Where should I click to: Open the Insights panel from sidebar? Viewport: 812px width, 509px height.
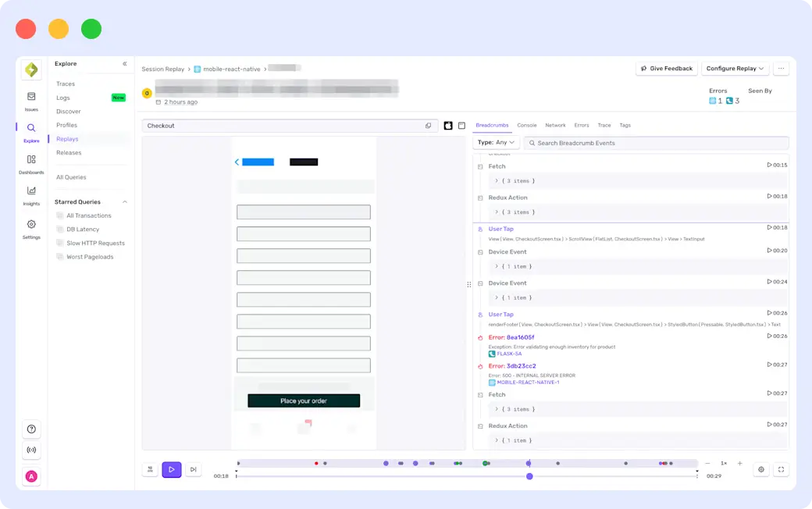pos(31,194)
